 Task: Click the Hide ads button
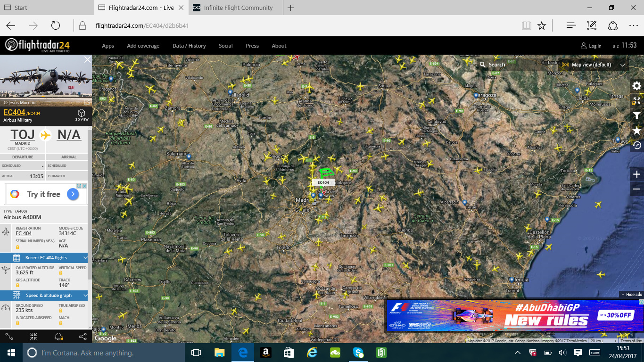click(x=632, y=295)
